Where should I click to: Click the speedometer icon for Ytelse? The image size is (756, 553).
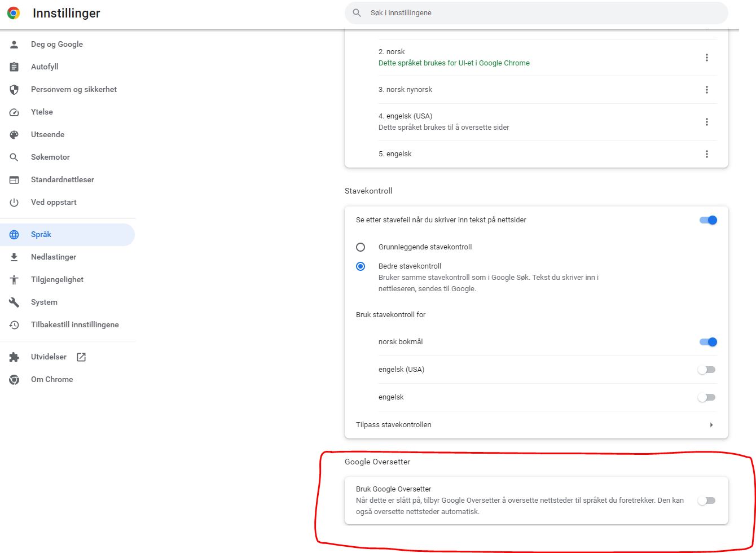(14, 112)
